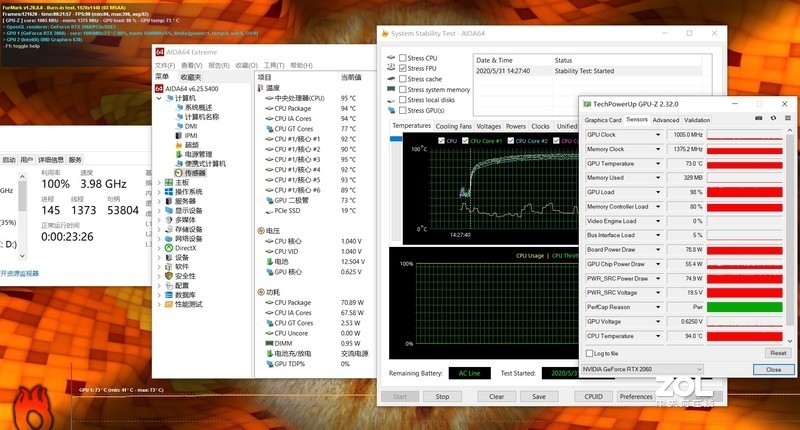Tick the Log to file checkbox

pos(589,353)
